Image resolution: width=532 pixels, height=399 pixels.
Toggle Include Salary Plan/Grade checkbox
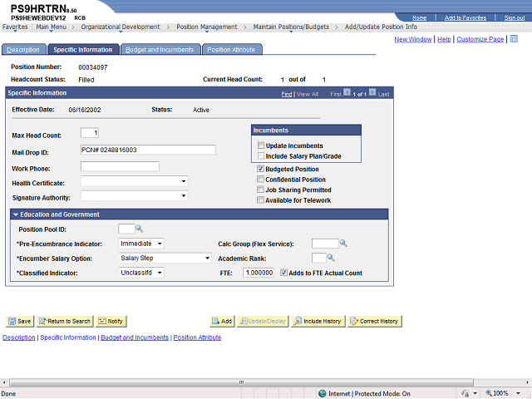click(261, 155)
